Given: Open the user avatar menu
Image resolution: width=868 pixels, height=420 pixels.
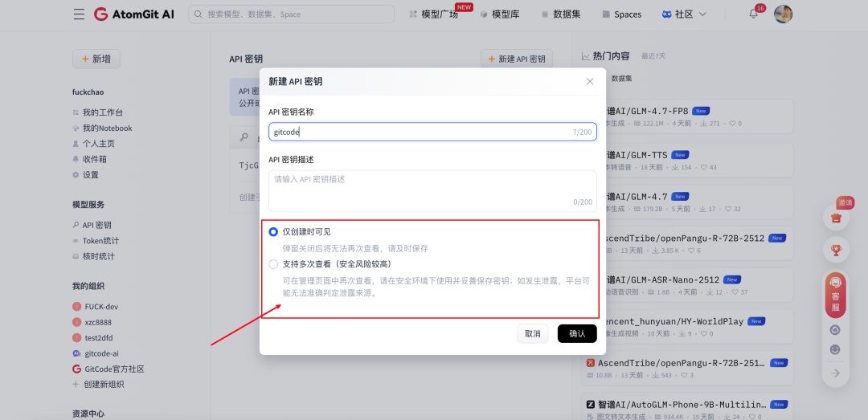Looking at the screenshot, I should (783, 14).
